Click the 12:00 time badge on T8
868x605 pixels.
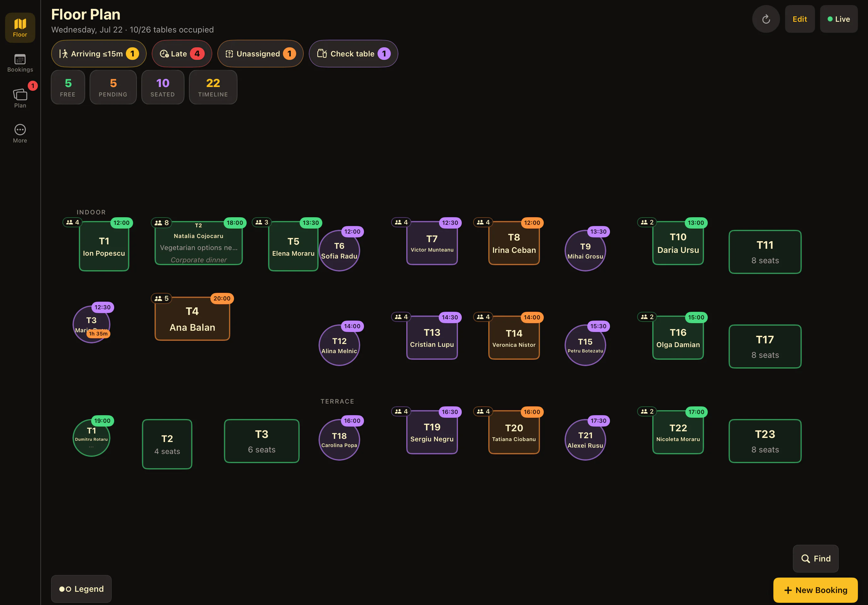[x=532, y=223]
